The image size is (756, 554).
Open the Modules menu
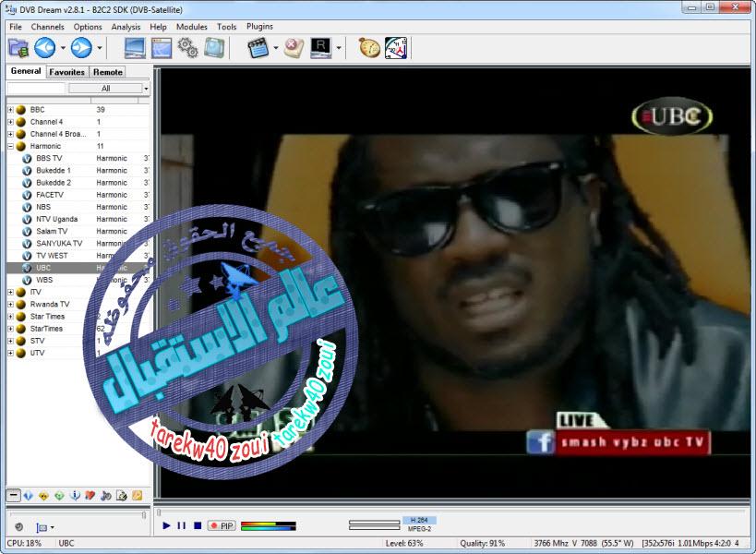(191, 27)
